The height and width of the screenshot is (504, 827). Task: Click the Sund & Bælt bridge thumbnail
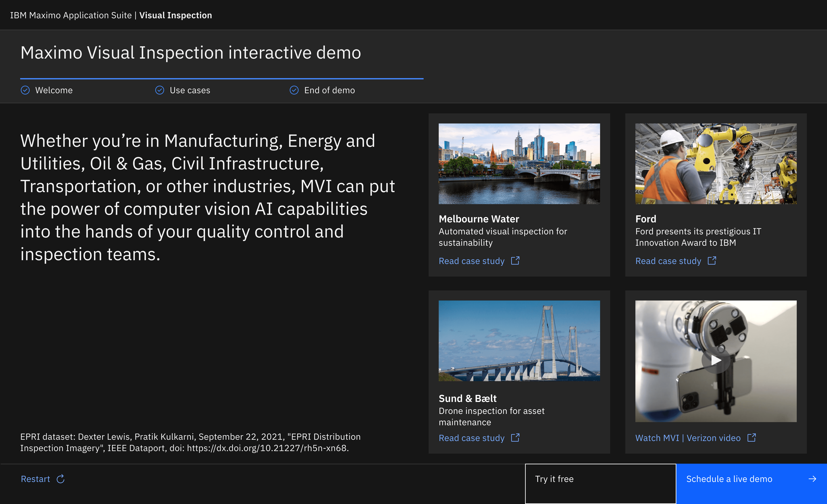(x=519, y=341)
